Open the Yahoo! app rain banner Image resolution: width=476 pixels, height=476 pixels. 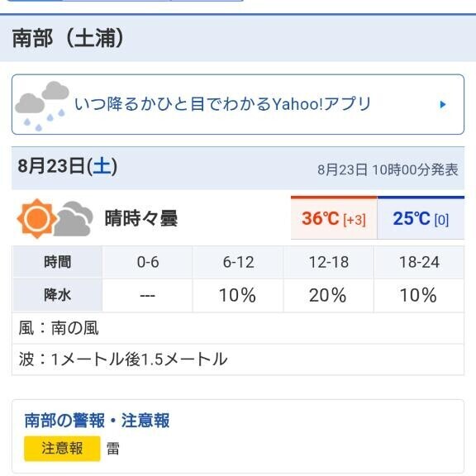(238, 104)
